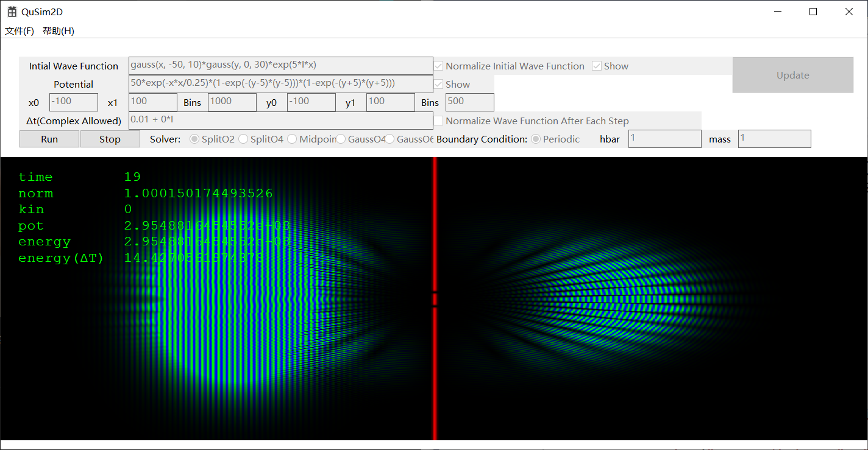The width and height of the screenshot is (868, 450).
Task: Click the 'Potential' label text
Action: [x=74, y=84]
